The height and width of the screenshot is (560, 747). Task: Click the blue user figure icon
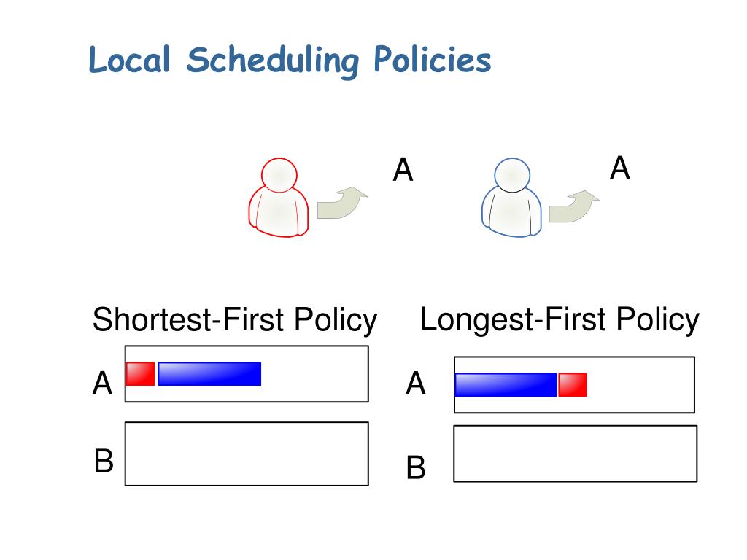point(511,198)
